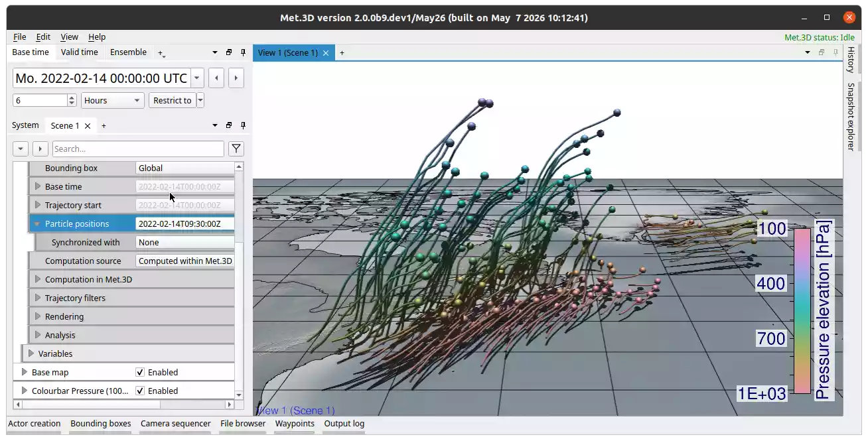The height and width of the screenshot is (441, 868).
Task: Open the View menu
Action: point(69,37)
